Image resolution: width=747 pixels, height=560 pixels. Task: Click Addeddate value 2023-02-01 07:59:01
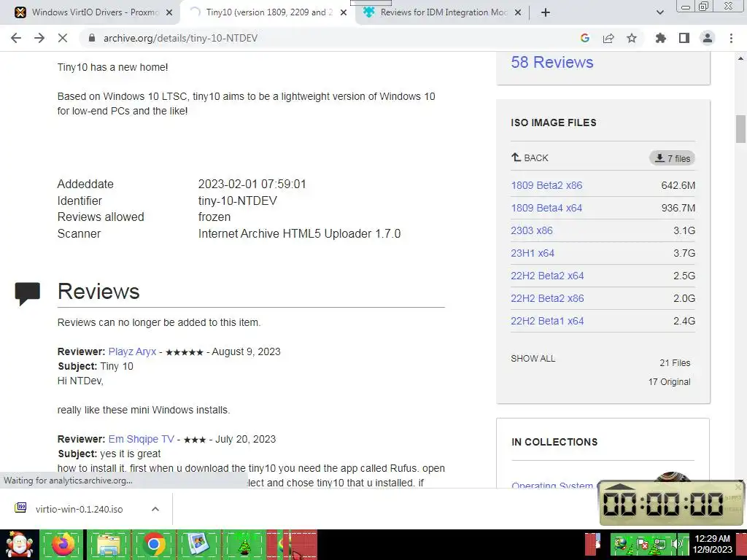[x=252, y=184]
